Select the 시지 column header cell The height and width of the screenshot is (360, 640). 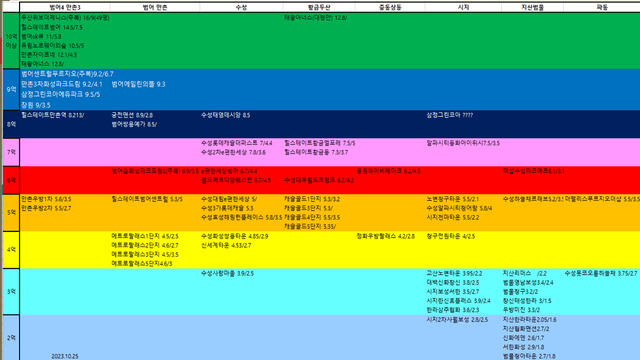[463, 7]
